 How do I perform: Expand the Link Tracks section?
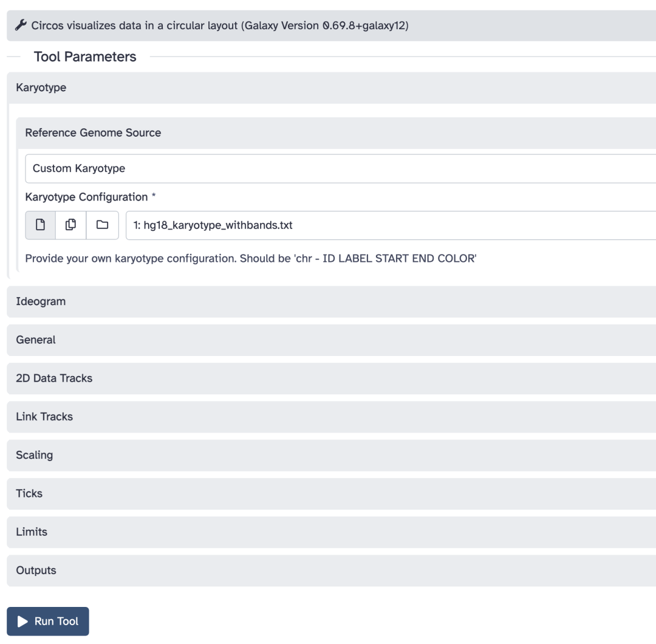(332, 417)
